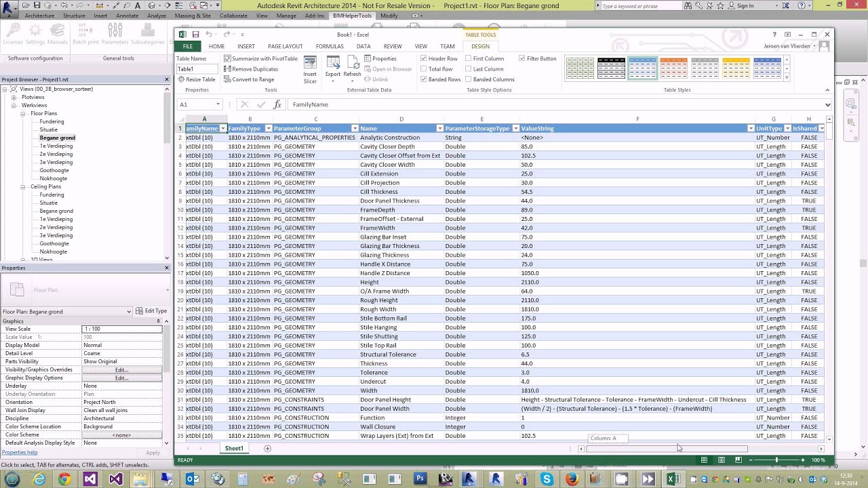Toggle the Banded Columns checkbox
This screenshot has height=488, width=868.
(468, 79)
